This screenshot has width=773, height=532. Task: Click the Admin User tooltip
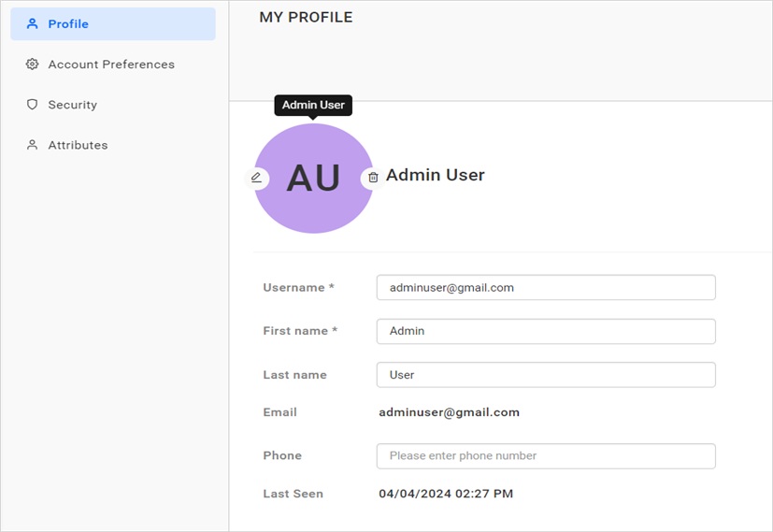pos(313,105)
